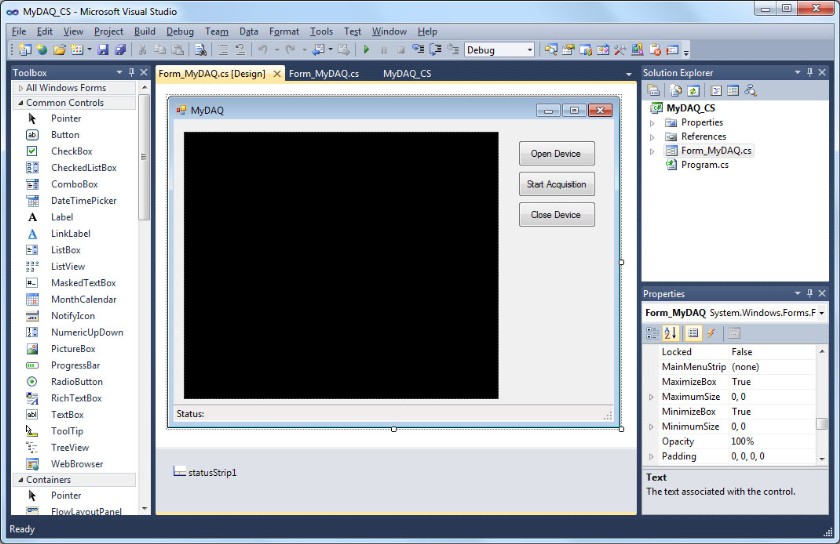
Task: Click the Save floppy disk icon
Action: pyautogui.click(x=103, y=50)
